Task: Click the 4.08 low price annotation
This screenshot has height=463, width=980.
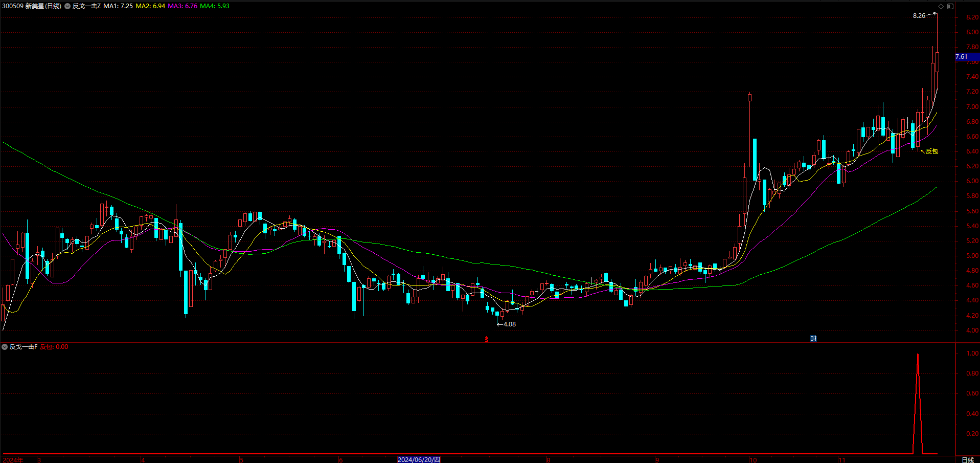Action: coord(510,324)
